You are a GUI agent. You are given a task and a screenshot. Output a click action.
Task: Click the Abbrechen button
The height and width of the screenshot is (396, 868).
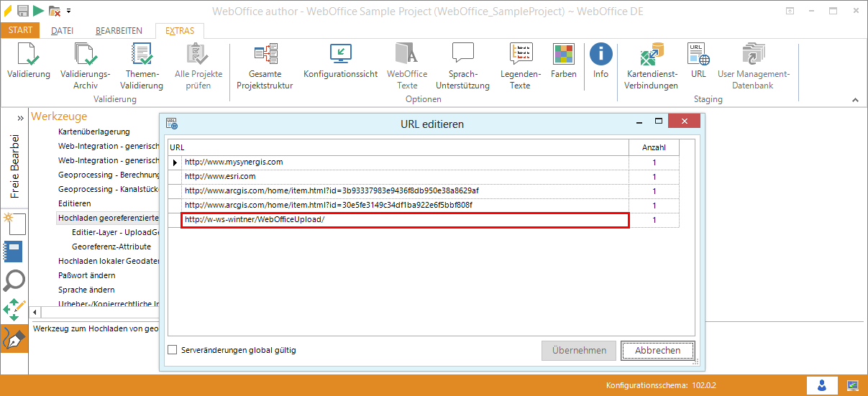657,351
